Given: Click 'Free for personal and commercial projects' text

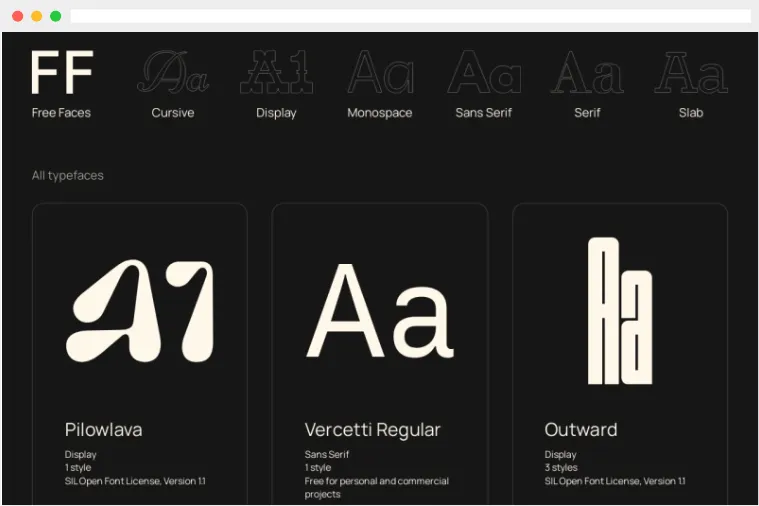Looking at the screenshot, I should pos(377,488).
